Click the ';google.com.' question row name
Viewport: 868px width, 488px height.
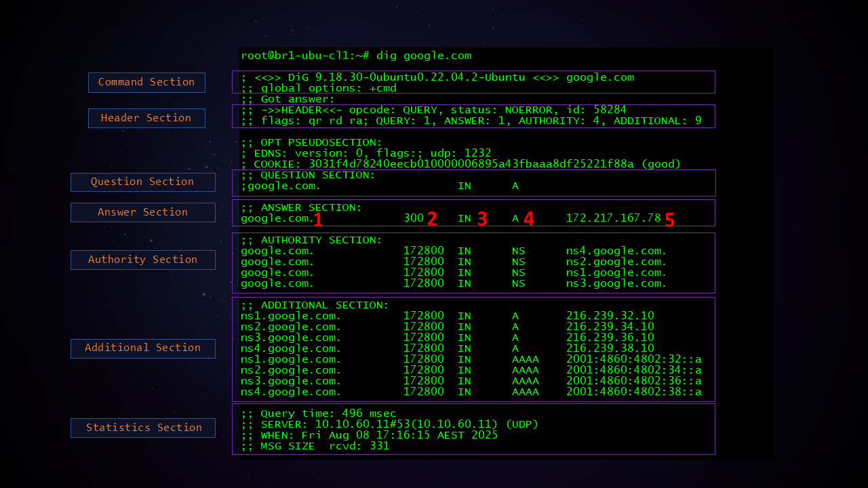pos(281,186)
